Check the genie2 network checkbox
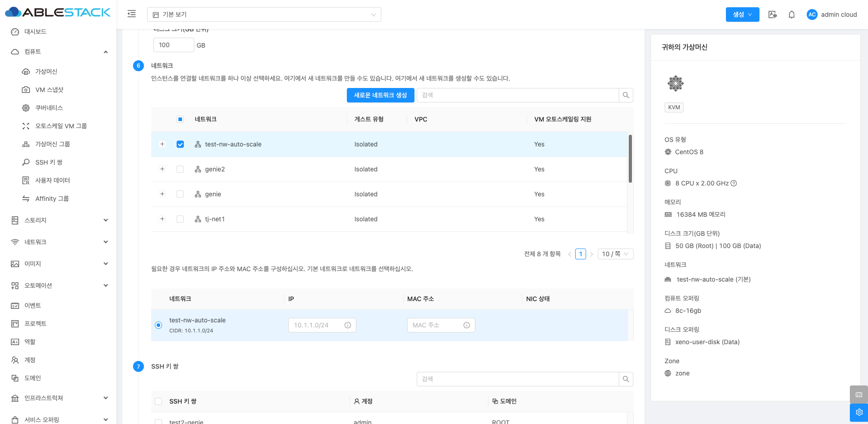868x424 pixels. point(180,169)
